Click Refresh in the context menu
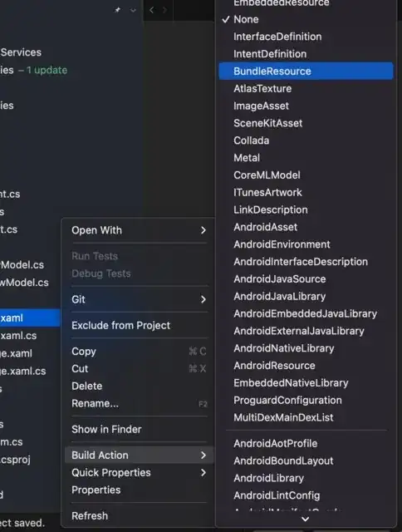This screenshot has height=532, width=402. 139,515
